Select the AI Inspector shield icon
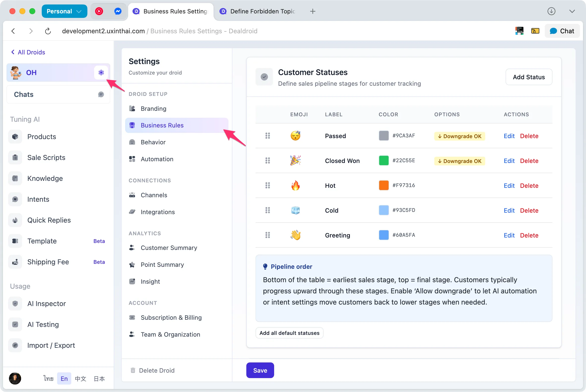Image resolution: width=586 pixels, height=392 pixels. point(15,304)
